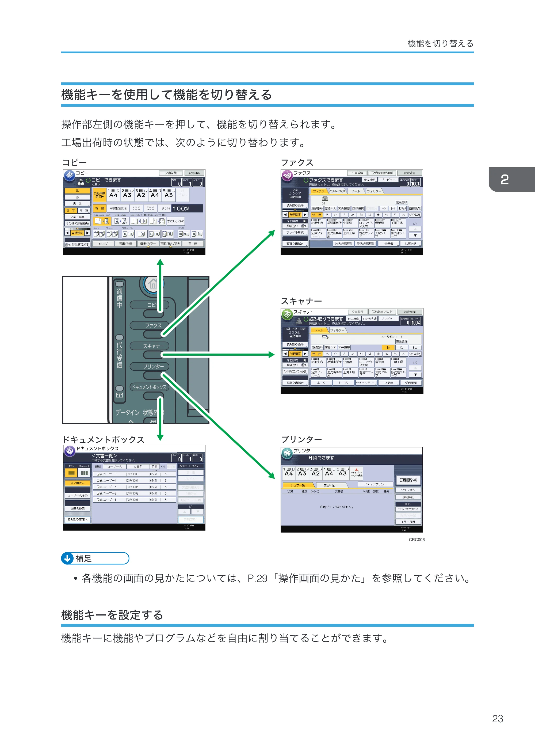This screenshot has height=756, width=535.
Task: Click the Document Box app icon in title
Action: click(x=70, y=451)
